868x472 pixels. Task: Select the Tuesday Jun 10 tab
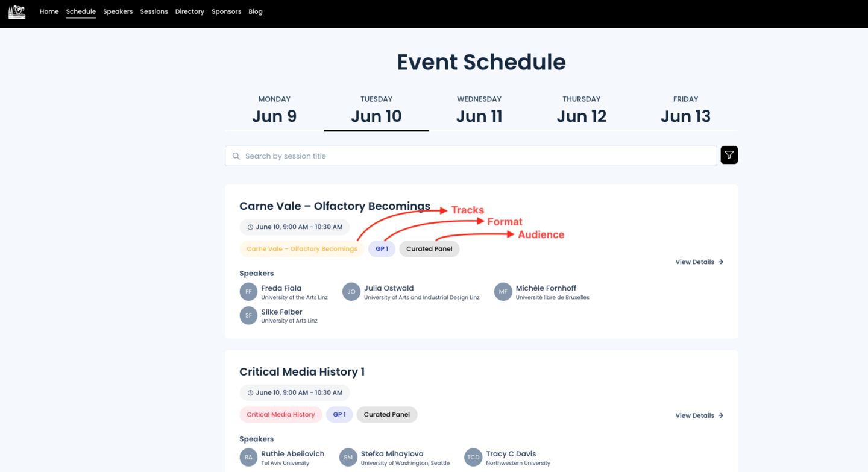[x=376, y=110]
